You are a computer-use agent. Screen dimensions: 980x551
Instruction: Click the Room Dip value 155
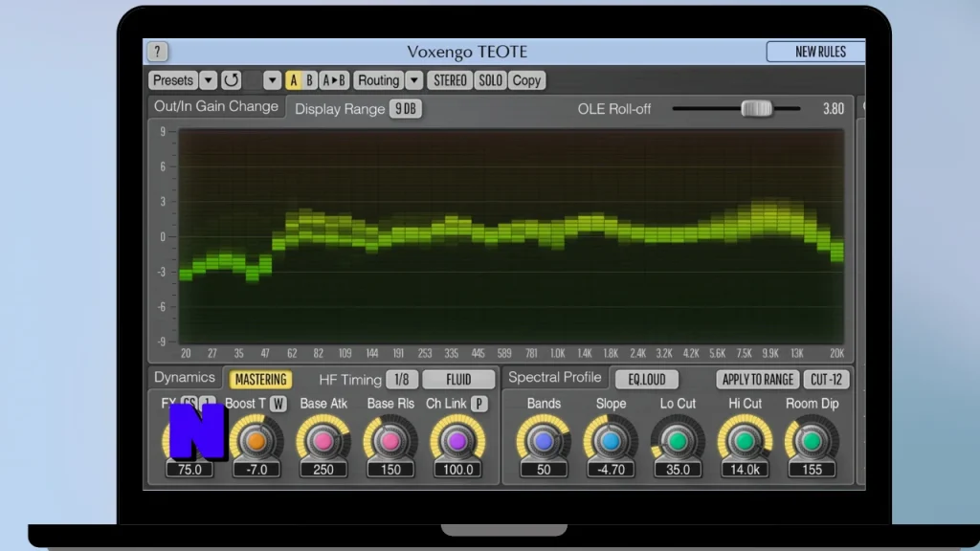coord(812,469)
